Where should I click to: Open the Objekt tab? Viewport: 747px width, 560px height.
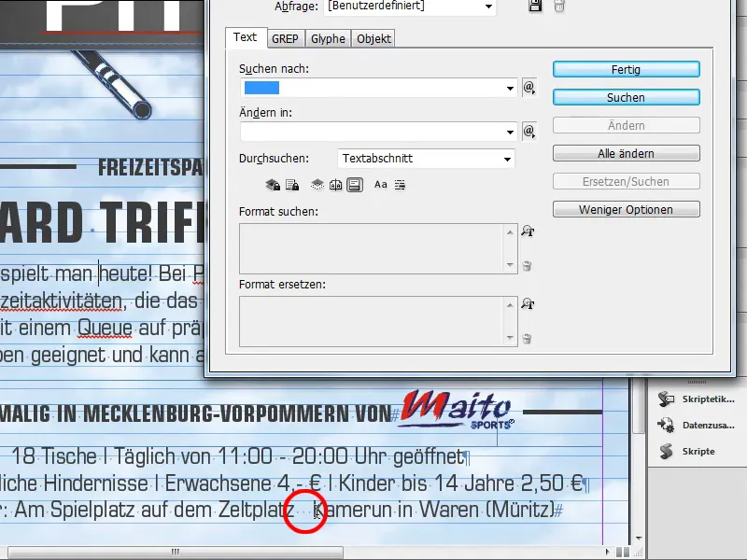pos(373,38)
